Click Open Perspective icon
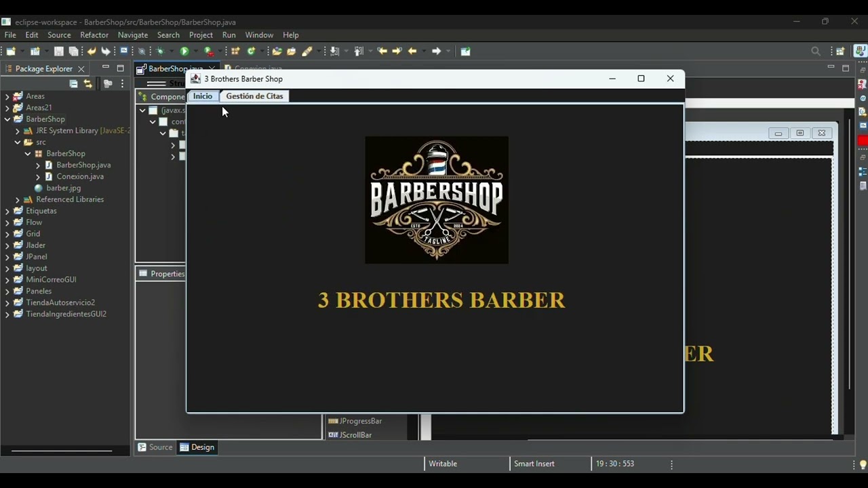 tap(840, 51)
